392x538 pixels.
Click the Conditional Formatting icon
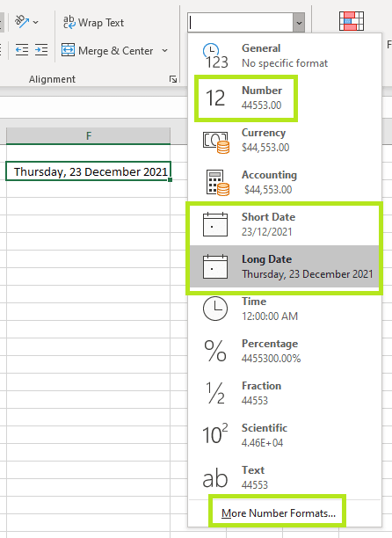[x=352, y=21]
